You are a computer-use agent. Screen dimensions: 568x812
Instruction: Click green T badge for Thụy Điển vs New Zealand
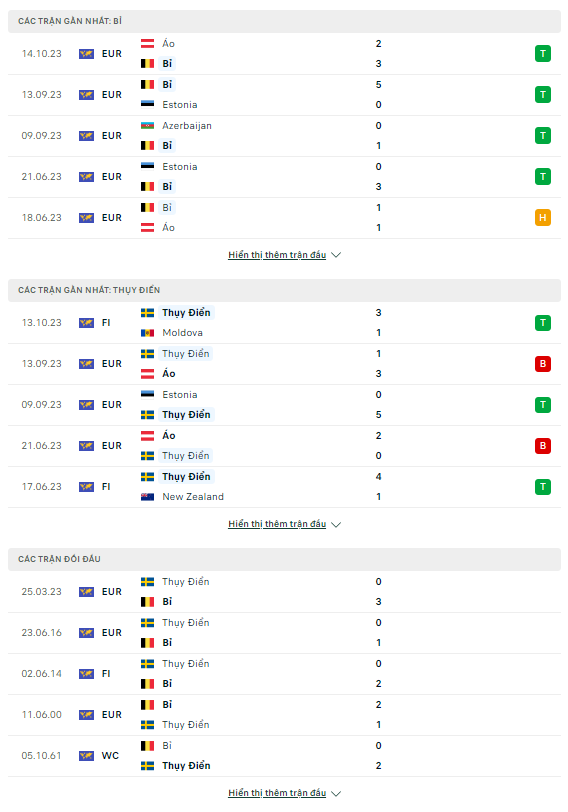click(x=542, y=487)
